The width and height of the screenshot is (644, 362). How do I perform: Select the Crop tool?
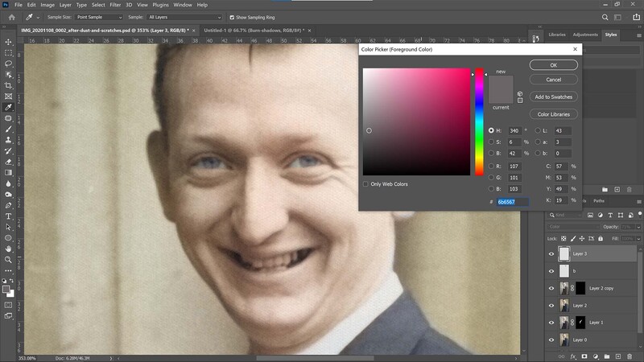8,85
